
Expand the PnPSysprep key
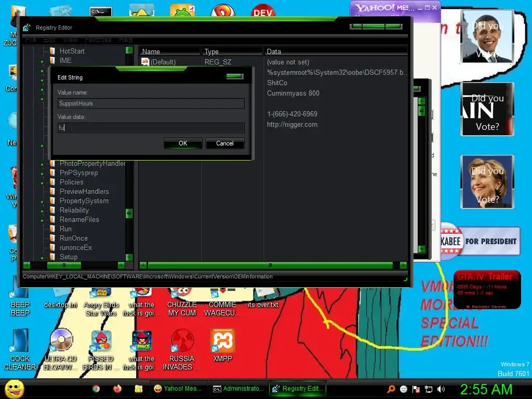[x=42, y=174]
